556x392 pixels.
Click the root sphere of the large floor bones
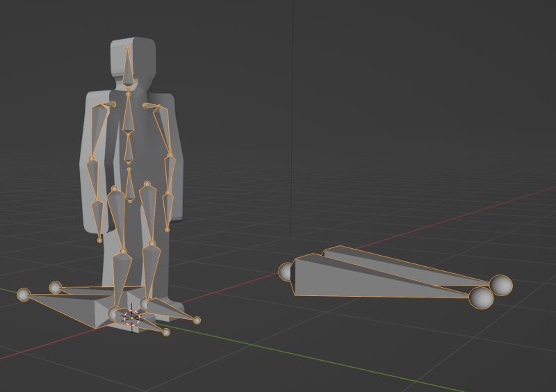(285, 272)
